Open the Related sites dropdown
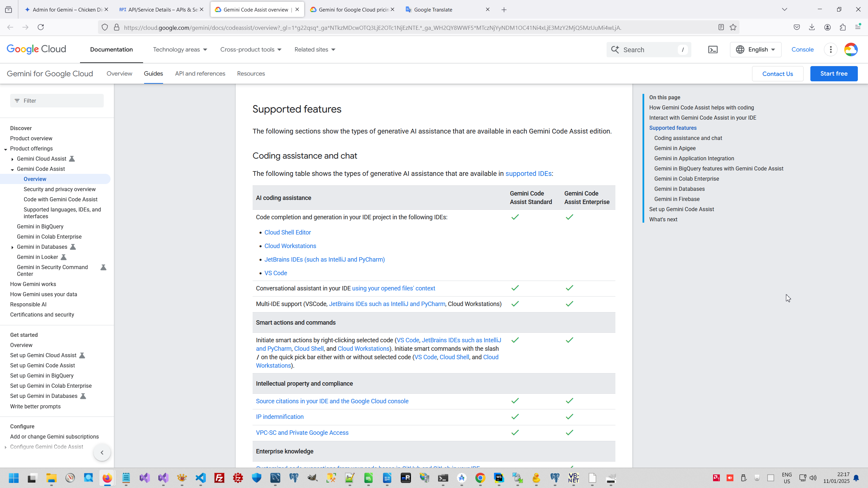The width and height of the screenshot is (868, 488). 315,50
